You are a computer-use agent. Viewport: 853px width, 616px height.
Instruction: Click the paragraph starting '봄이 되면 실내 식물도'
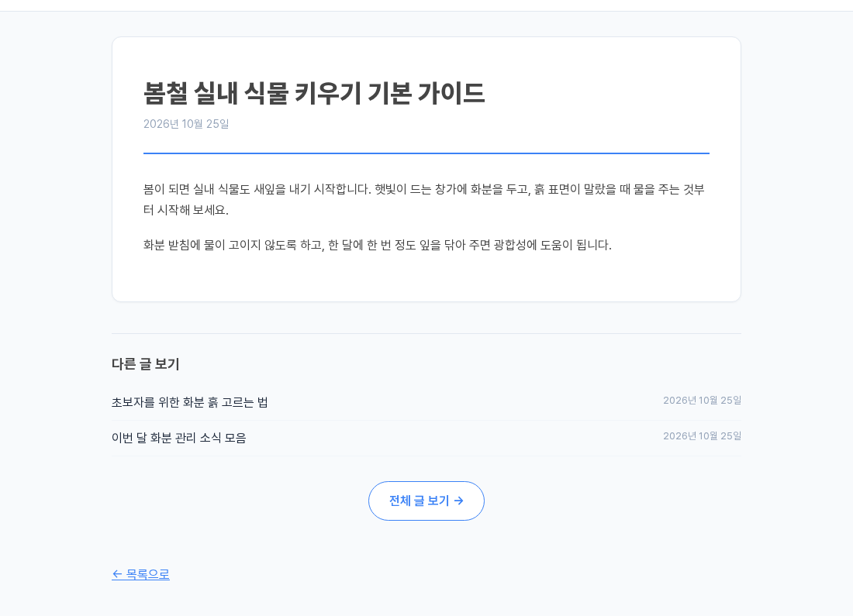coord(426,200)
